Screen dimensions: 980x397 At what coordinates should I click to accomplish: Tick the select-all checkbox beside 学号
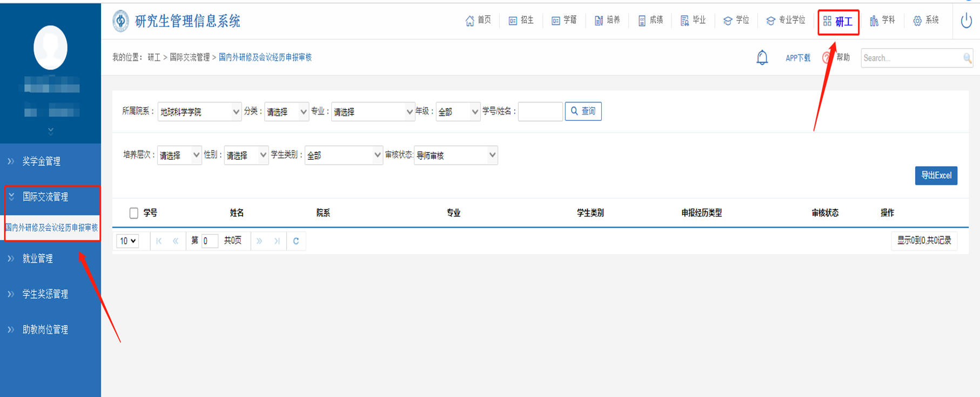133,213
